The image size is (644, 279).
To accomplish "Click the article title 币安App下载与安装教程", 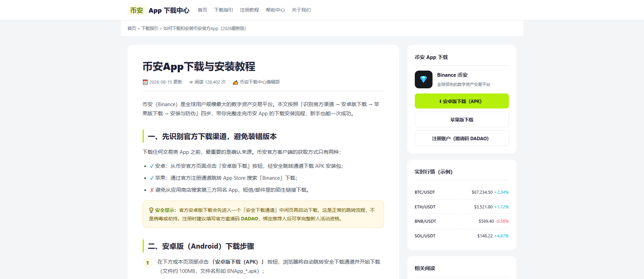I will pyautogui.click(x=199, y=67).
